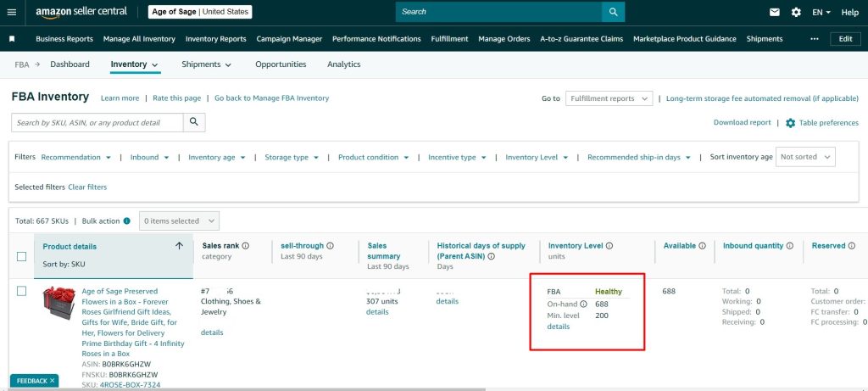Click the Table preferences gear icon

tap(791, 123)
